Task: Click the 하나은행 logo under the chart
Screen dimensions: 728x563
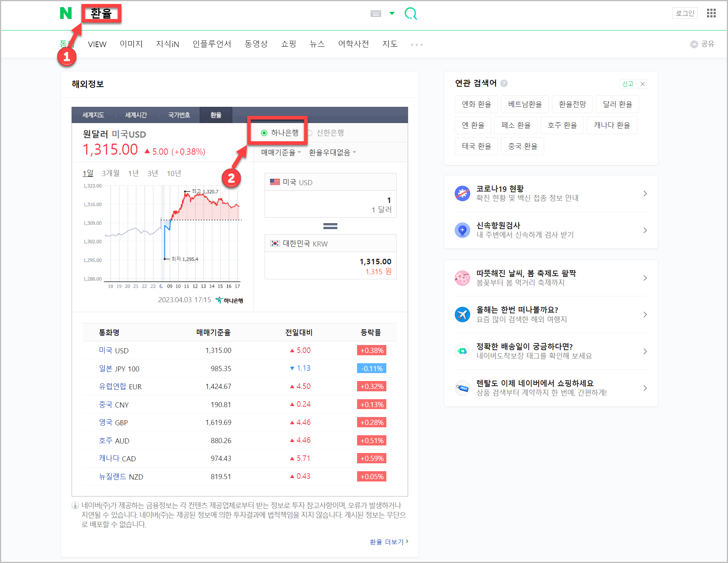Action: click(x=229, y=300)
